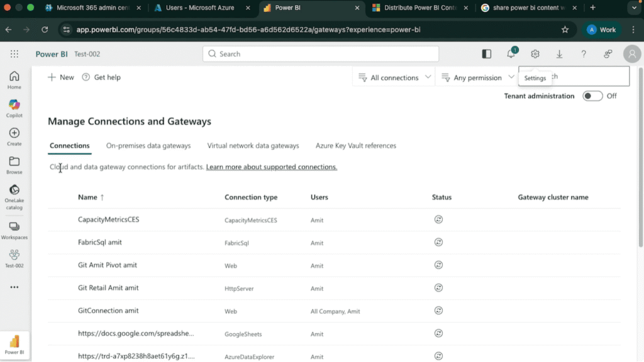The height and width of the screenshot is (362, 644).
Task: Switch to share power bi content browser tab
Action: tap(529, 8)
